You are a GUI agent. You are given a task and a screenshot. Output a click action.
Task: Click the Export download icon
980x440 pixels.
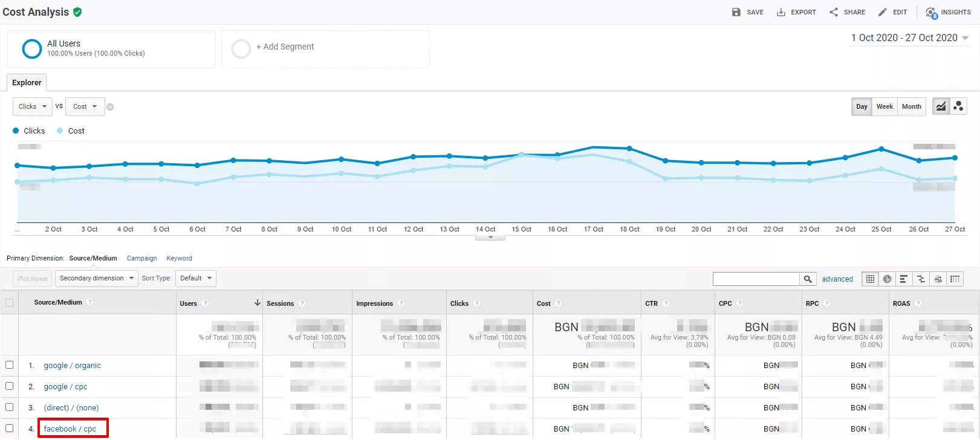(780, 12)
